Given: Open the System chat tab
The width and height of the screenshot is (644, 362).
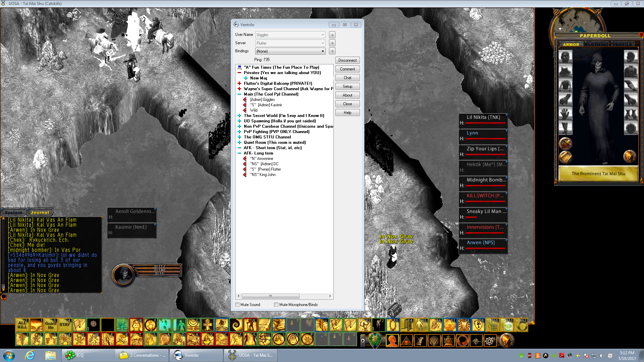Looking at the screenshot, I should click(x=13, y=212).
